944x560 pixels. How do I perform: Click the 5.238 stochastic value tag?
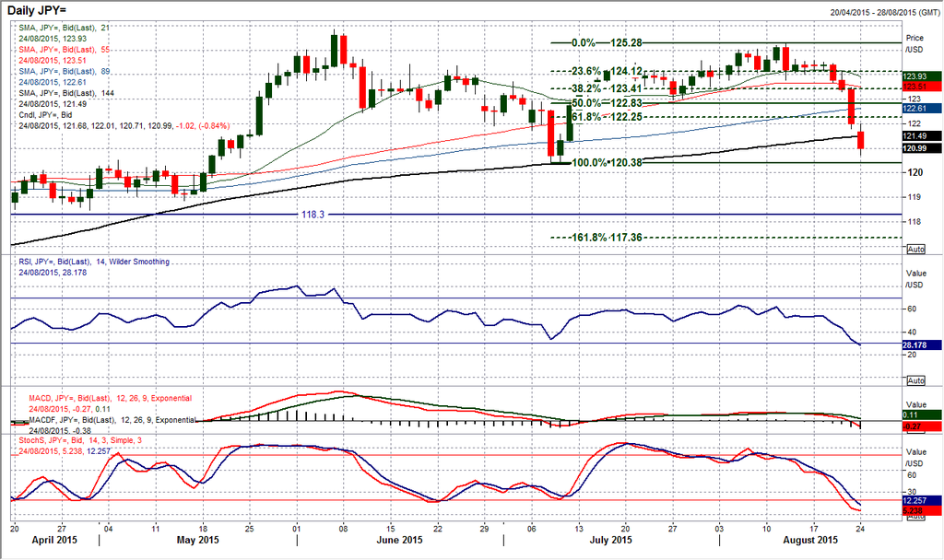922,510
